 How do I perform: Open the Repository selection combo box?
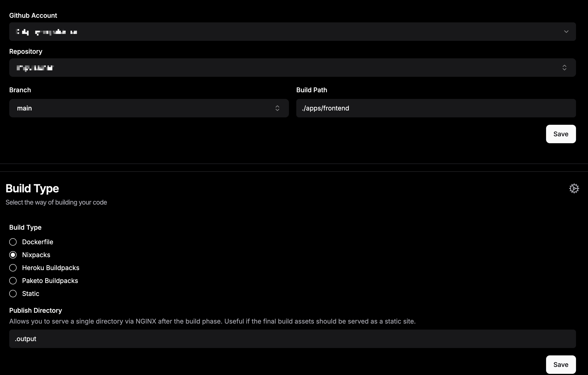tap(292, 68)
